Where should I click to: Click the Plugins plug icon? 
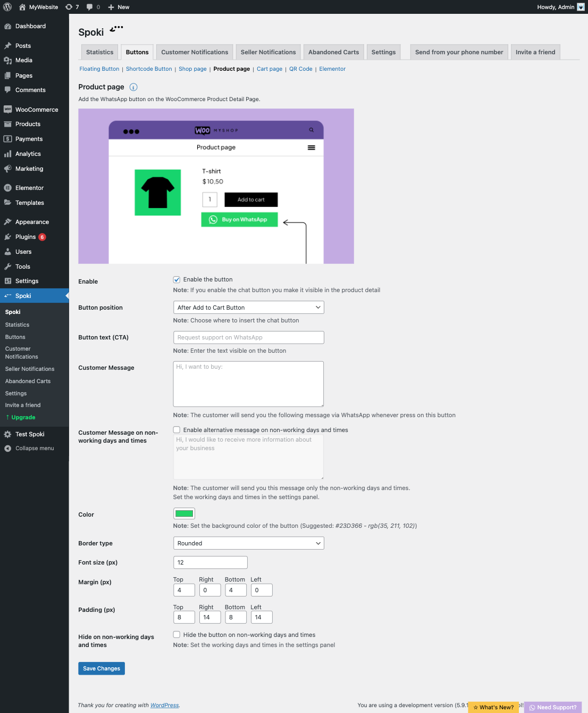(8, 237)
